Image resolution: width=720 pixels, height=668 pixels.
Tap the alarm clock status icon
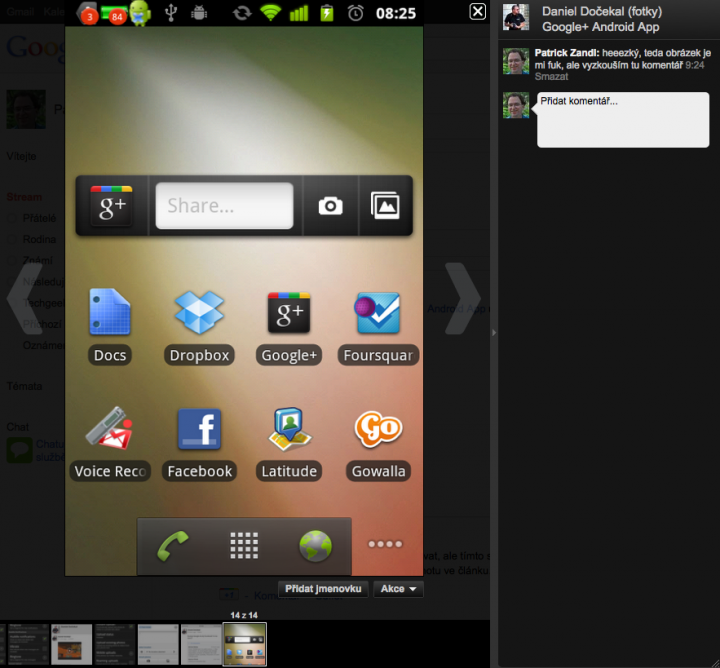[355, 13]
